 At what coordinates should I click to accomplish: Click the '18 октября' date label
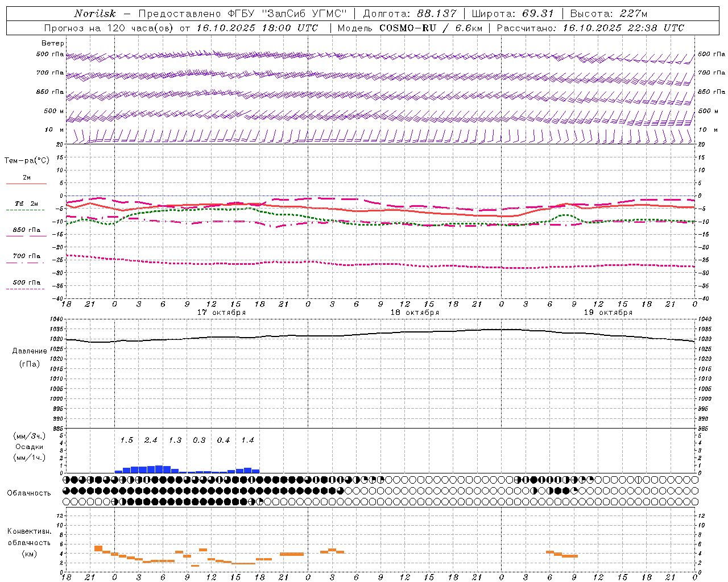tap(415, 313)
